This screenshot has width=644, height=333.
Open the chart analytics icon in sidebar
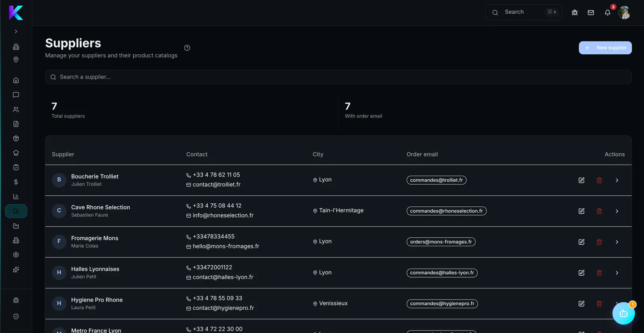(16, 196)
